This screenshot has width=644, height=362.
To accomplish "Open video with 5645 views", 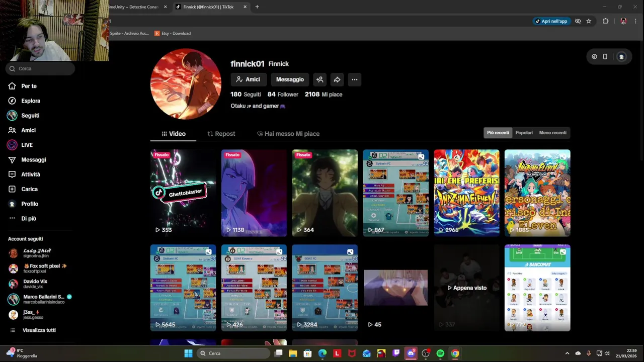I will 183,288.
